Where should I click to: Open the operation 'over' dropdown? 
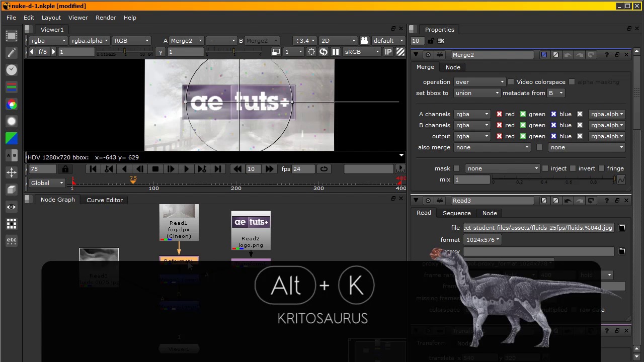pyautogui.click(x=479, y=82)
